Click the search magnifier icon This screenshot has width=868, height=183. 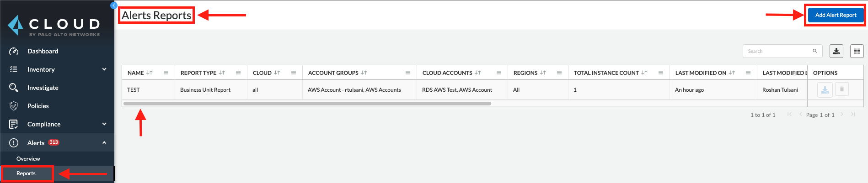[x=814, y=51]
